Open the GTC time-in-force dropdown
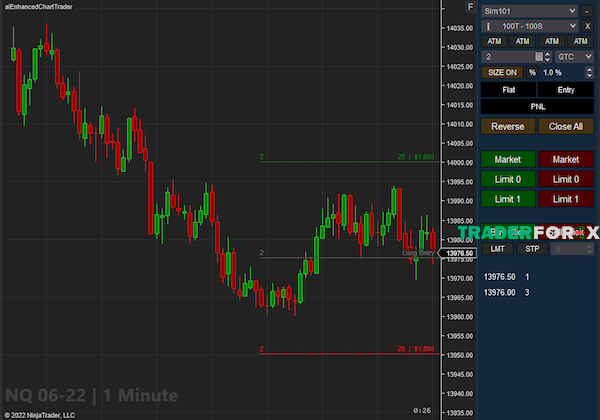 [574, 57]
